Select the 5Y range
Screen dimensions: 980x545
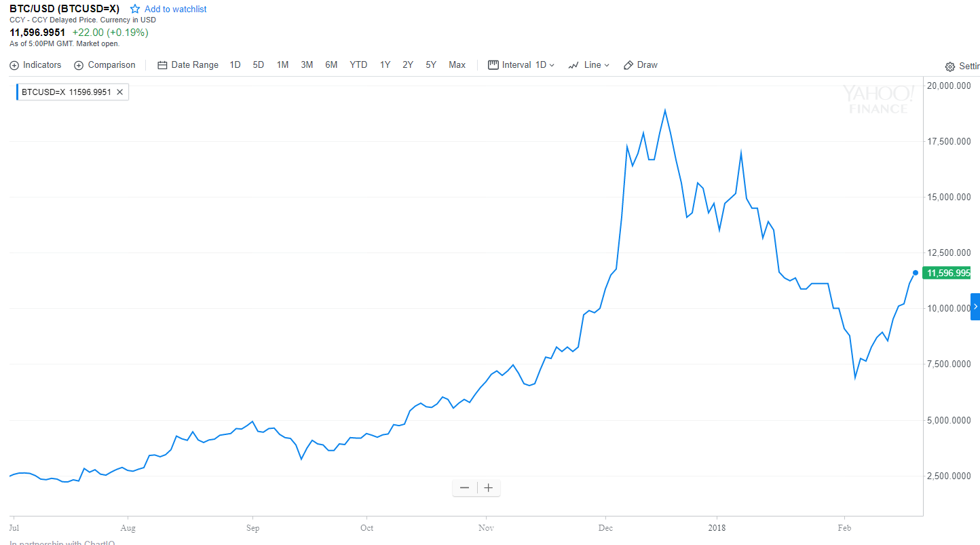coord(431,65)
